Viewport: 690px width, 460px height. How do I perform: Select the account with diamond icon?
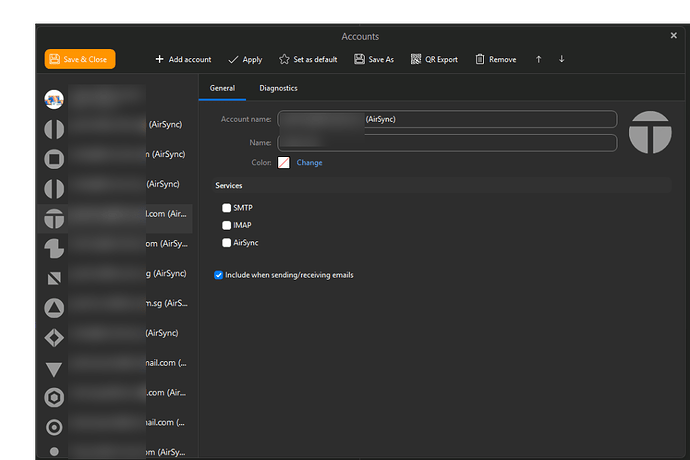54,338
